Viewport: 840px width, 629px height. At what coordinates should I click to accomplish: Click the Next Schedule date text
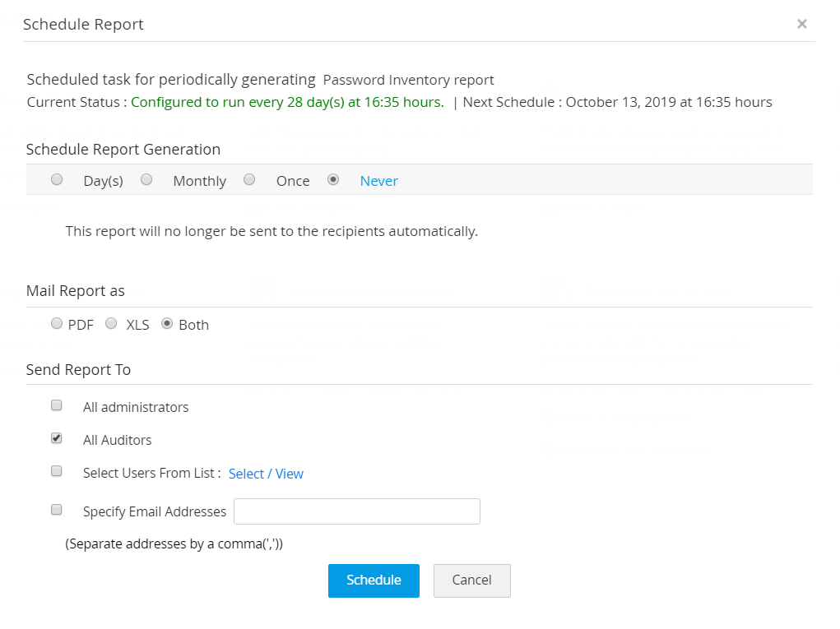coord(668,103)
